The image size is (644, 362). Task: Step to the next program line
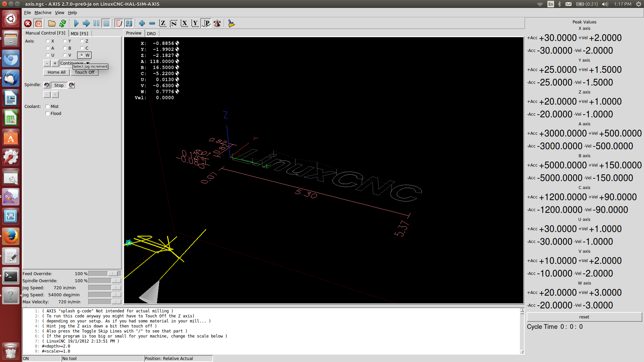86,23
